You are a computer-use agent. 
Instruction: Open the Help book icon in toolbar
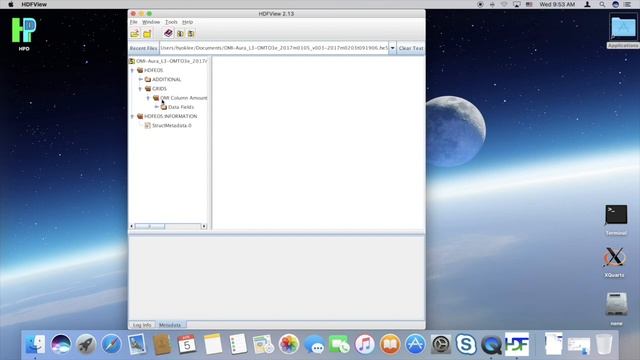pyautogui.click(x=168, y=33)
